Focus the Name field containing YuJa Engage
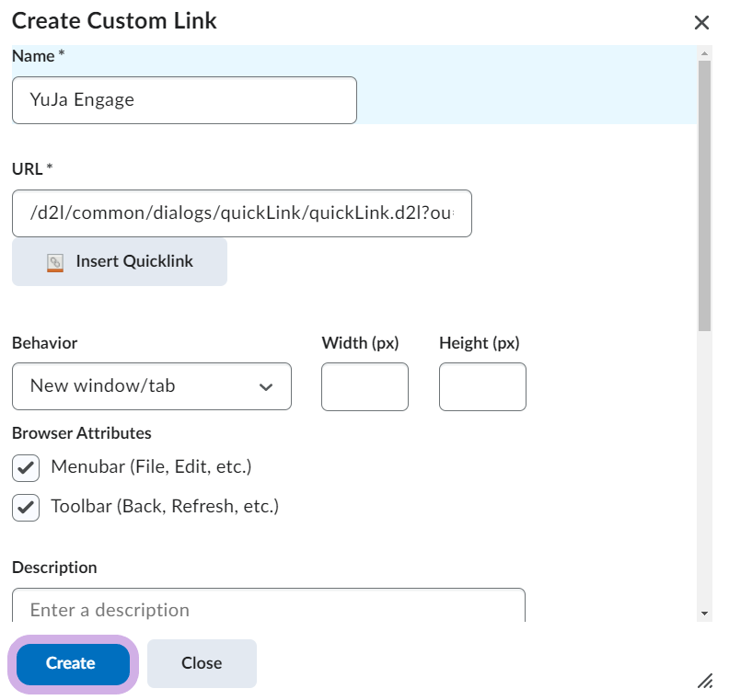Image resolution: width=729 pixels, height=700 pixels. click(x=184, y=100)
